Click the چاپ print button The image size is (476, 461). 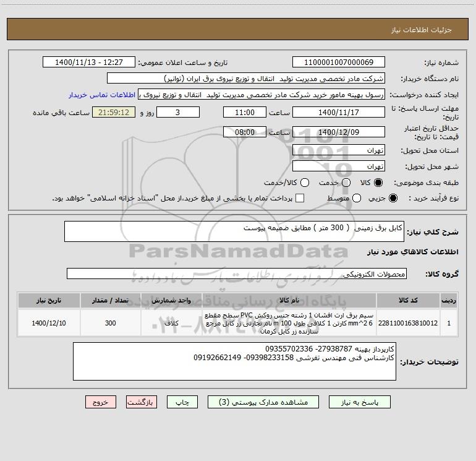click(182, 402)
